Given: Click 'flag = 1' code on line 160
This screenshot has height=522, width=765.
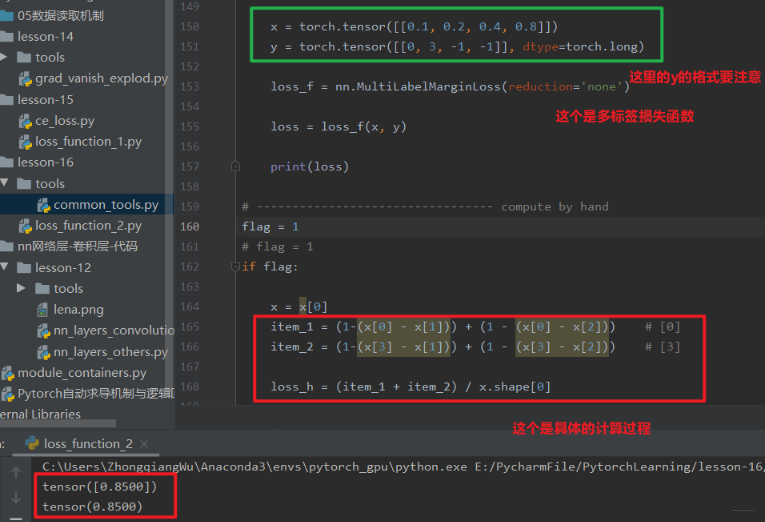Looking at the screenshot, I should tap(270, 227).
